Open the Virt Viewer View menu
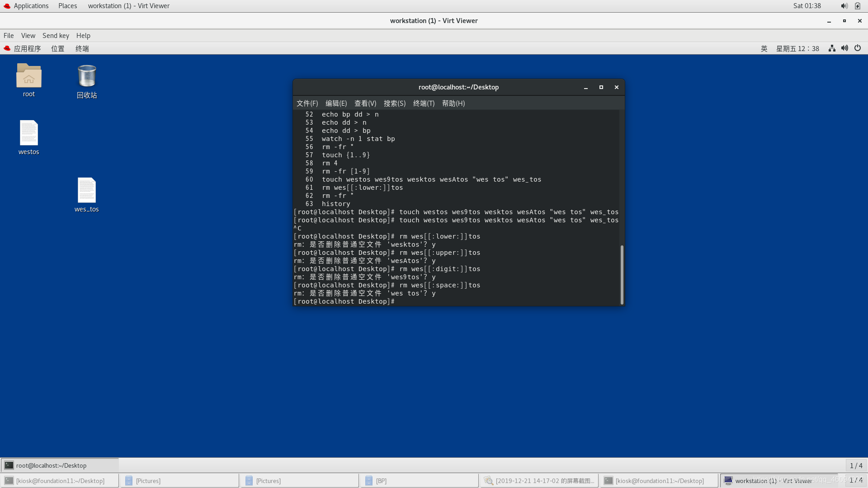This screenshot has width=868, height=488. coord(28,35)
